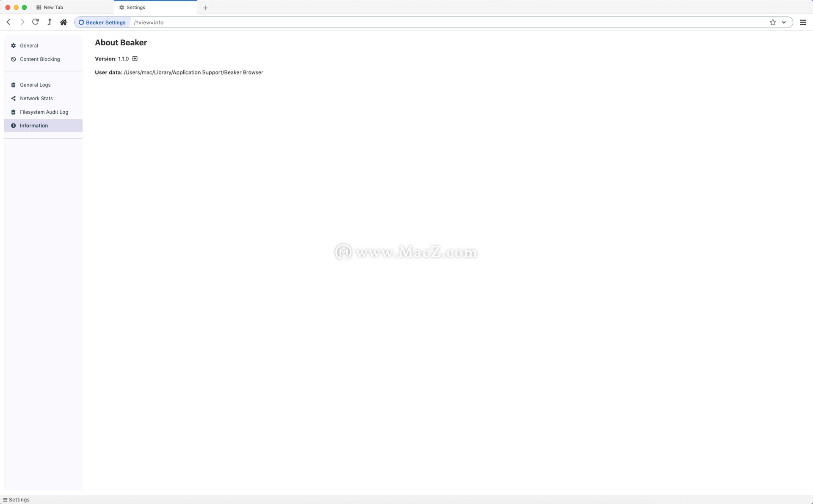Viewport: 813px width, 504px height.
Task: Click the Network Stats share icon
Action: 13,98
